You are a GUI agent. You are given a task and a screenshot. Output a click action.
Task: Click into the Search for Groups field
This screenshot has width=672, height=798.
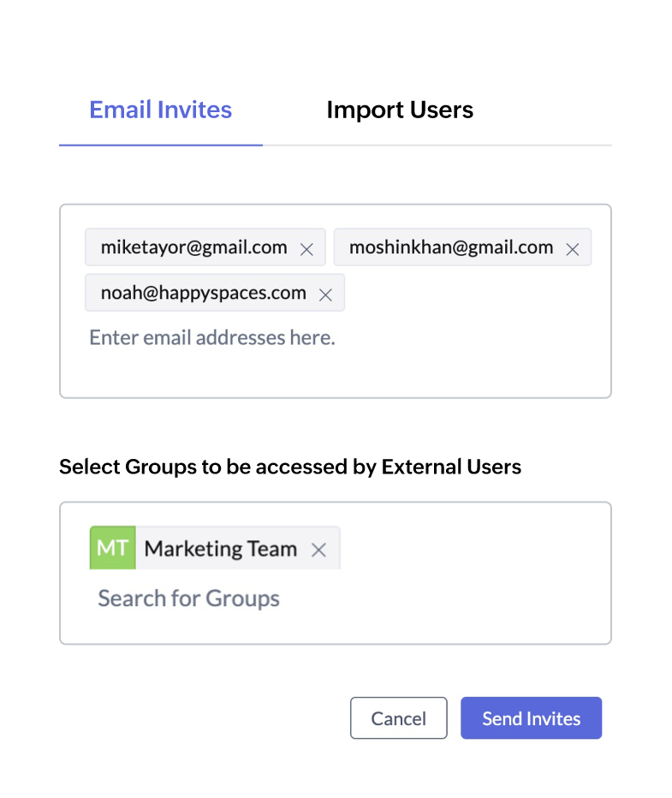click(x=189, y=598)
